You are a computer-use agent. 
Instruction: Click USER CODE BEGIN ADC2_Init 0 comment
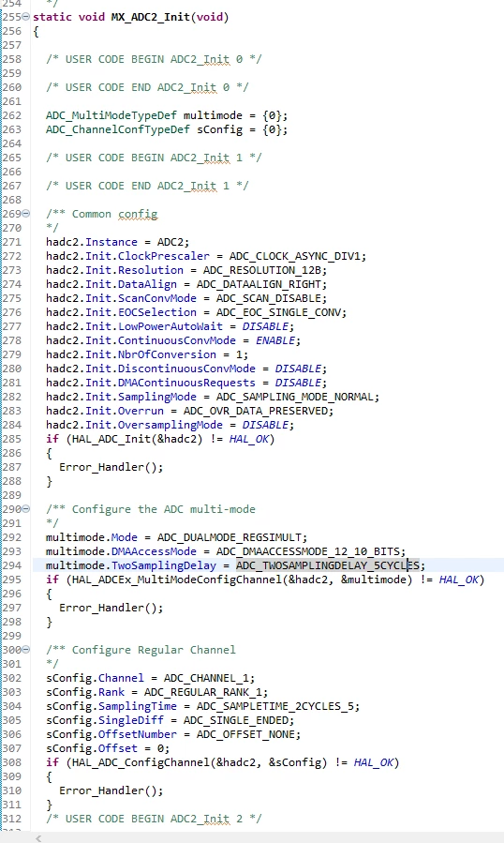(x=154, y=59)
